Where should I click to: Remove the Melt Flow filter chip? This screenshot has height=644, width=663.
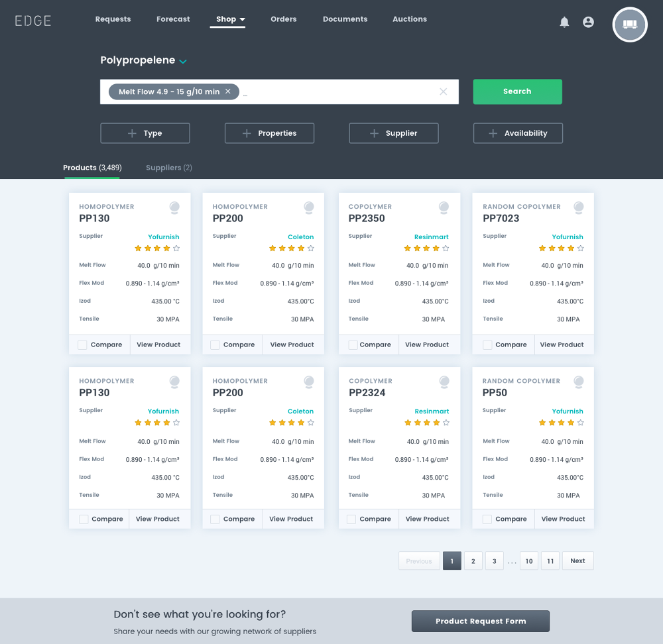click(x=228, y=92)
